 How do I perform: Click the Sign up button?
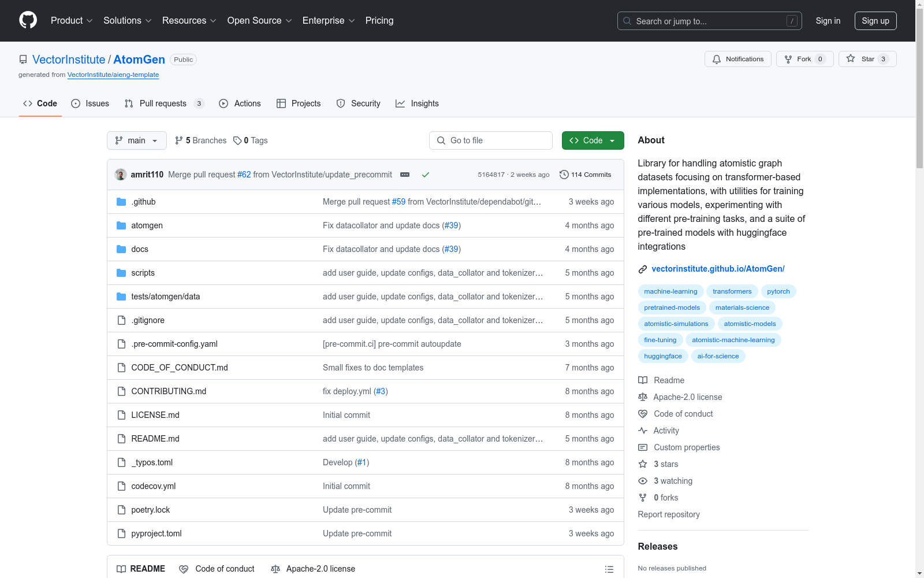point(875,21)
